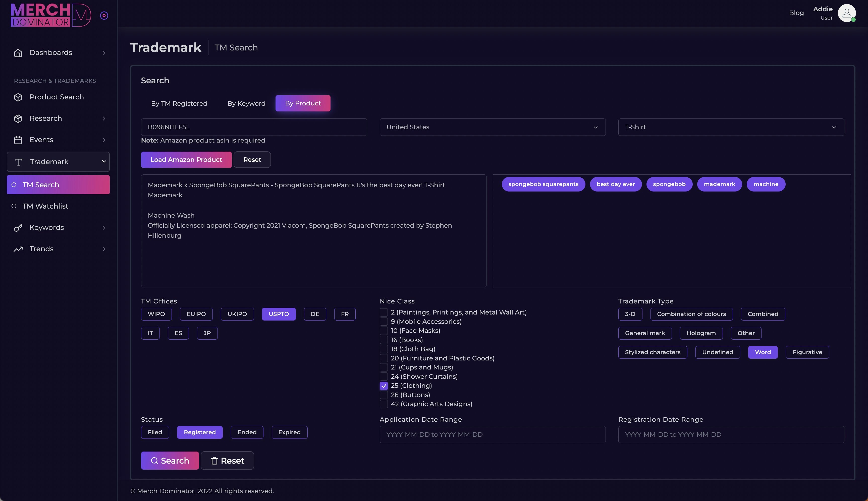Select the By Product tab
The image size is (868, 501).
click(303, 103)
